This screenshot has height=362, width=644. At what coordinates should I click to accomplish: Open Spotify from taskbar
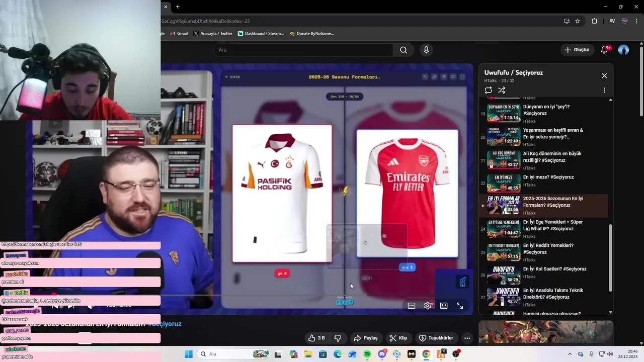pos(367,354)
